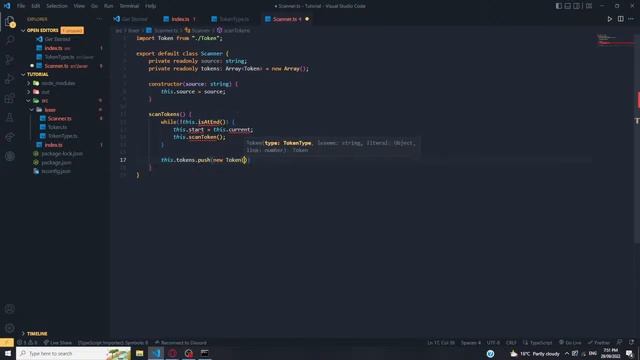Open editor More Actions ellipsis

click(631, 19)
